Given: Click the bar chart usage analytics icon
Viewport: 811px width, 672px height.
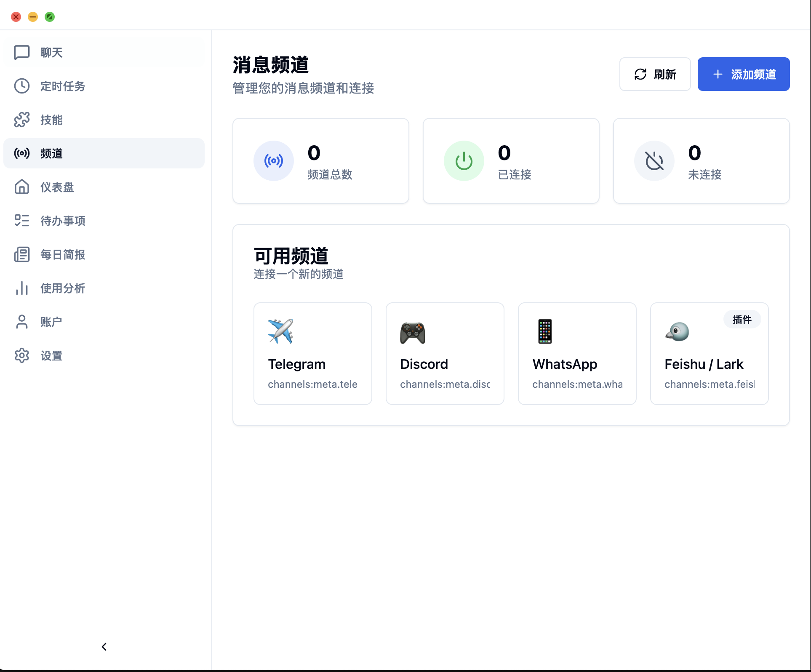Looking at the screenshot, I should tap(22, 288).
